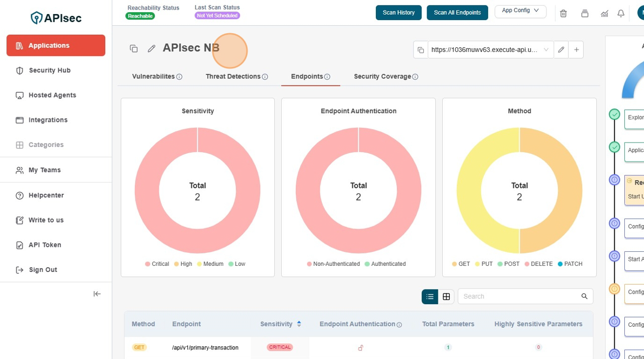This screenshot has width=644, height=359.
Task: Switch endpoints to list view
Action: pos(430,297)
